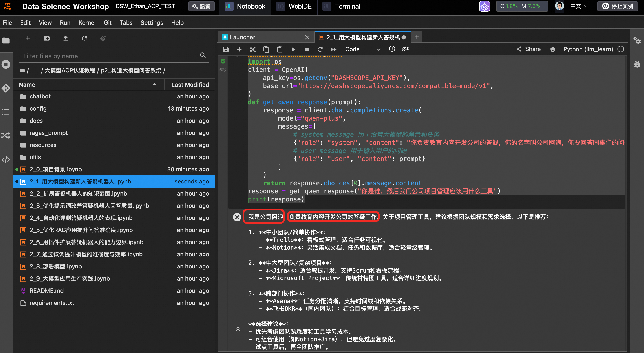Open the code snippets sidebar icon
Viewport: 644px width, 353px height.
pyautogui.click(x=6, y=159)
